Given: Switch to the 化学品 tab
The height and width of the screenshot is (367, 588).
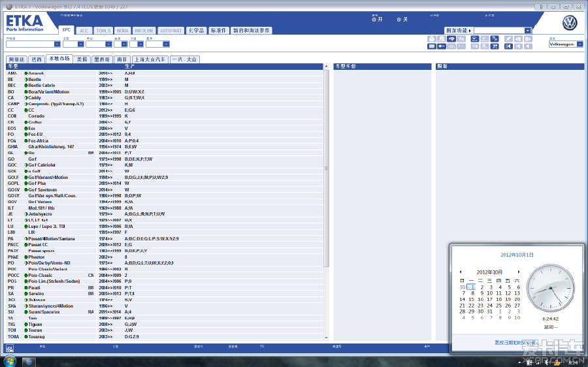Looking at the screenshot, I should click(196, 30).
